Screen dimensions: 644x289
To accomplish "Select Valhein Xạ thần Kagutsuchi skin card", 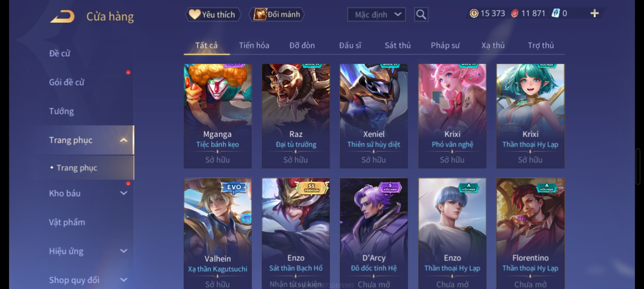I will (x=217, y=233).
